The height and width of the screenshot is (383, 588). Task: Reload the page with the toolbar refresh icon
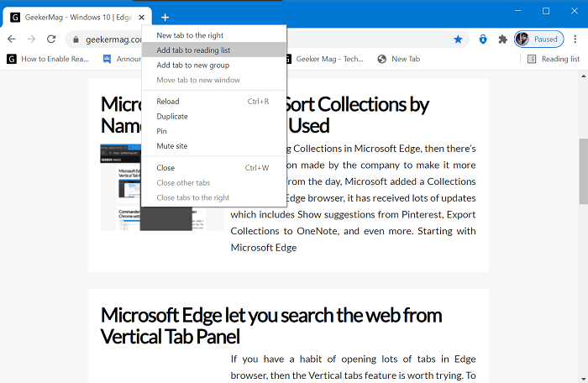pos(51,39)
